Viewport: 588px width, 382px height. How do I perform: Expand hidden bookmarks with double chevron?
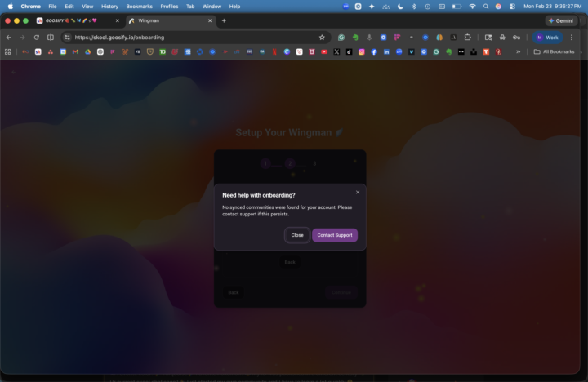click(519, 51)
